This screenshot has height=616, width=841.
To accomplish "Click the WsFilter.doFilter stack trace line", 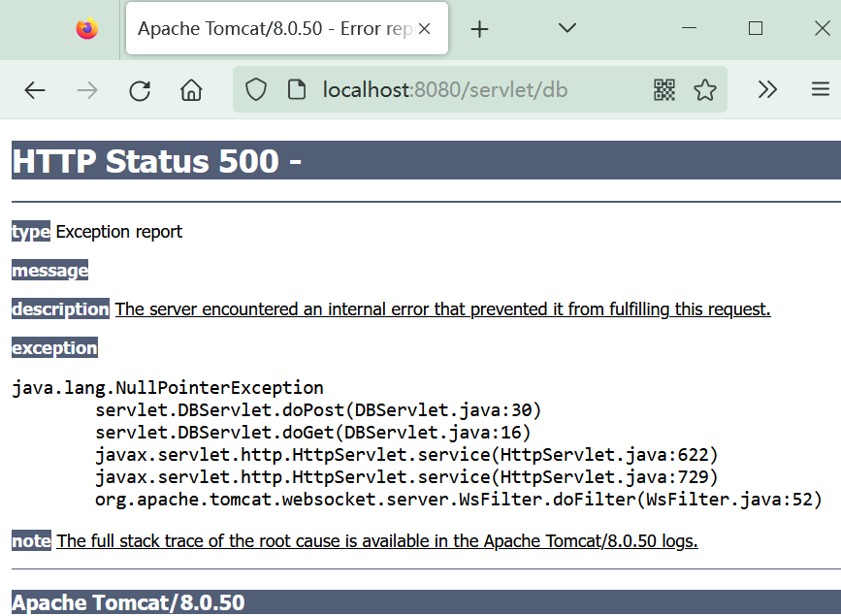I will click(x=459, y=500).
